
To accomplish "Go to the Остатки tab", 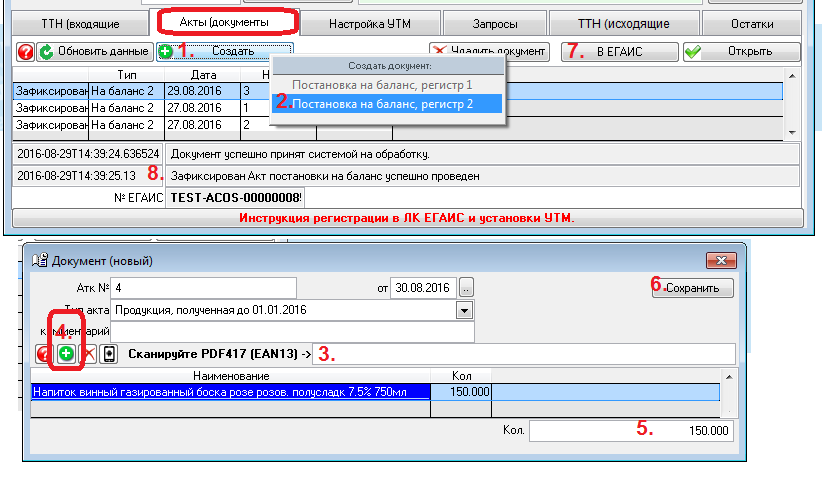I will [x=751, y=22].
